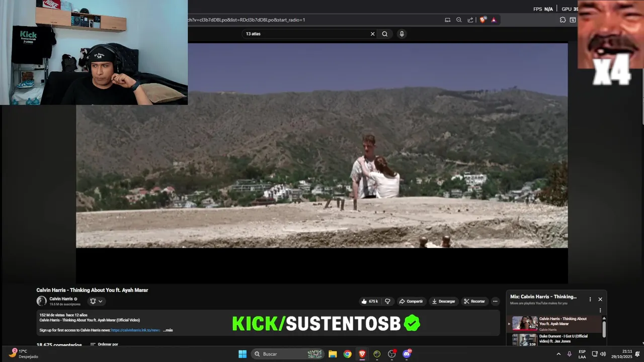Click the playlist panel scrollbar
This screenshot has height=362, width=644.
604,329
